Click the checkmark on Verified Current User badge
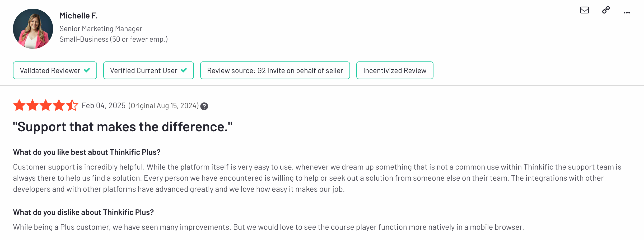 pyautogui.click(x=184, y=70)
